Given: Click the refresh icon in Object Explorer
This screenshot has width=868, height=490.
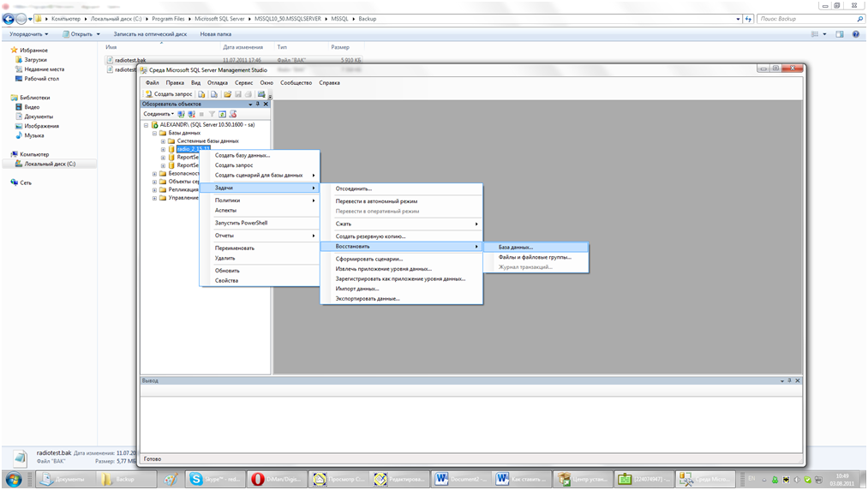Looking at the screenshot, I should 222,114.
